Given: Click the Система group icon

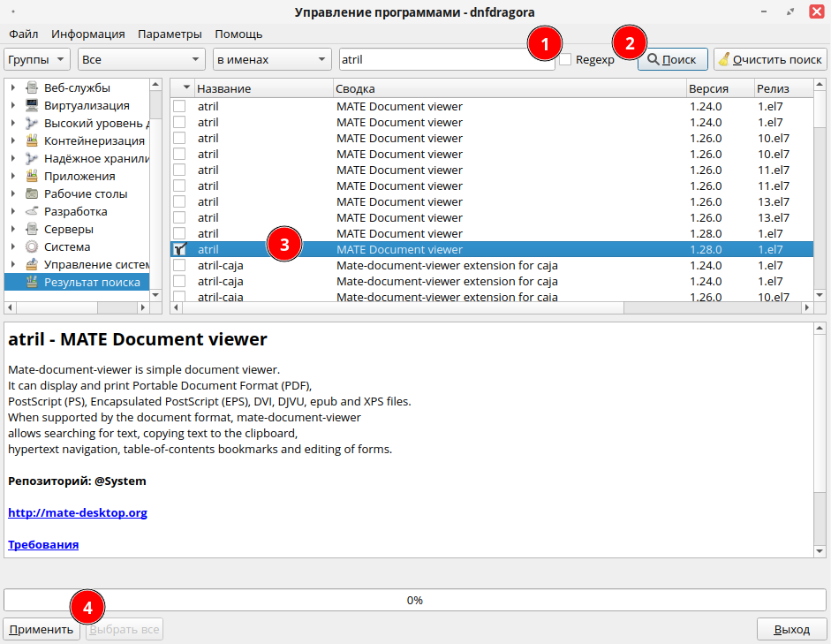Looking at the screenshot, I should click(32, 247).
